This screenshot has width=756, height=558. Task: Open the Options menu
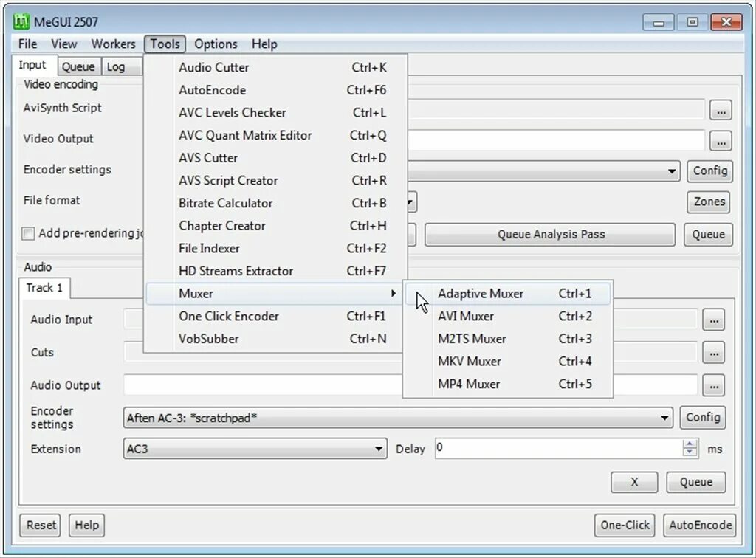[x=216, y=44]
